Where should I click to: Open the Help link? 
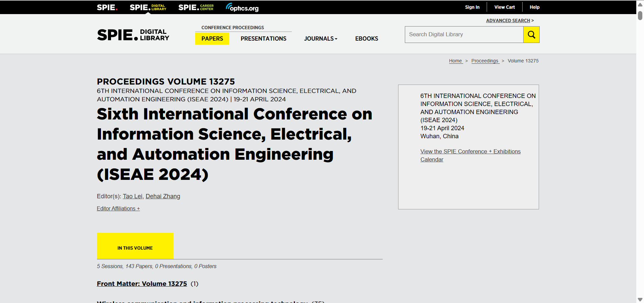[x=534, y=7]
